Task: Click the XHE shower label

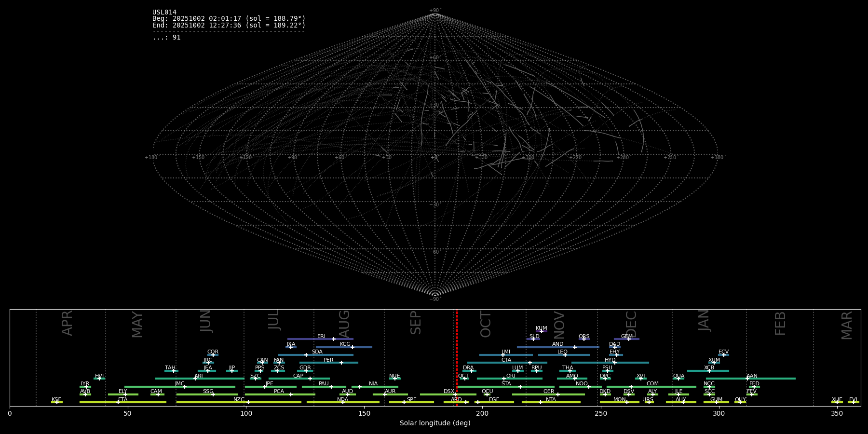Action: coord(837,400)
